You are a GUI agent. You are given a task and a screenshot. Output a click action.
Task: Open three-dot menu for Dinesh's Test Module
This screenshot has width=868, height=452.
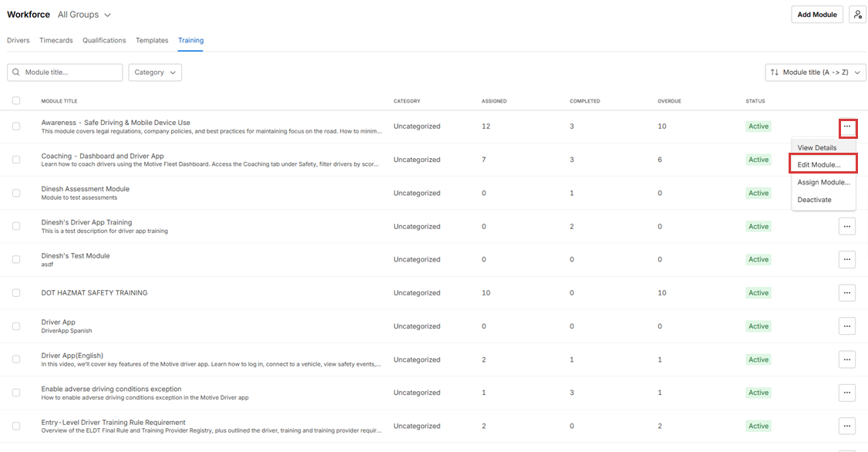click(x=847, y=259)
